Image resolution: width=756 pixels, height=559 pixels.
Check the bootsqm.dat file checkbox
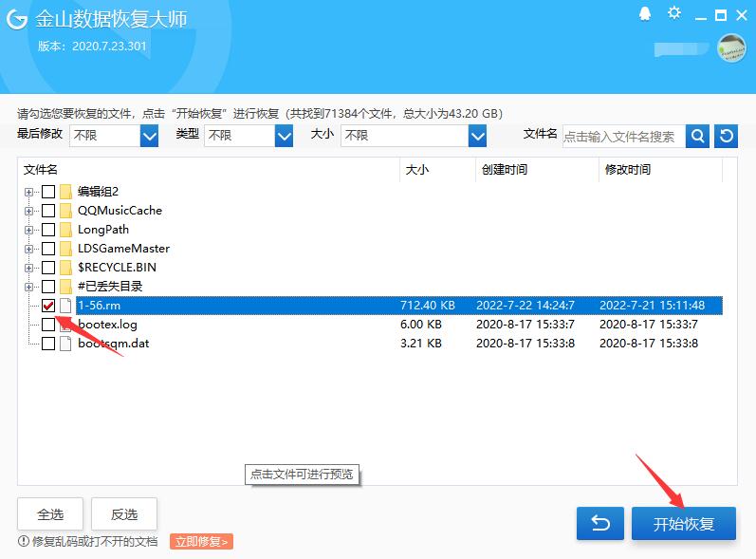48,344
